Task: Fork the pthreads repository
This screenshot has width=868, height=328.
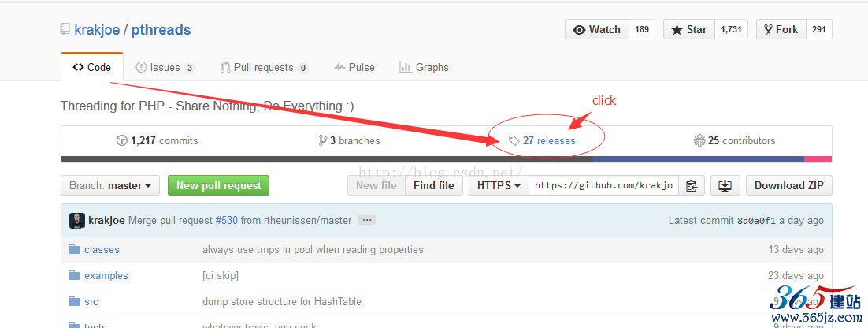Action: pyautogui.click(x=781, y=29)
